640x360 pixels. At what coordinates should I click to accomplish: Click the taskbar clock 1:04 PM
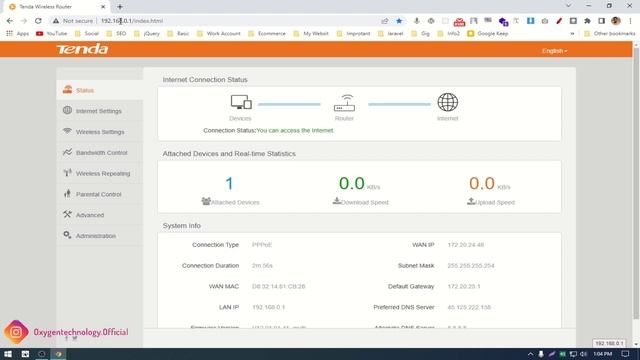click(603, 354)
